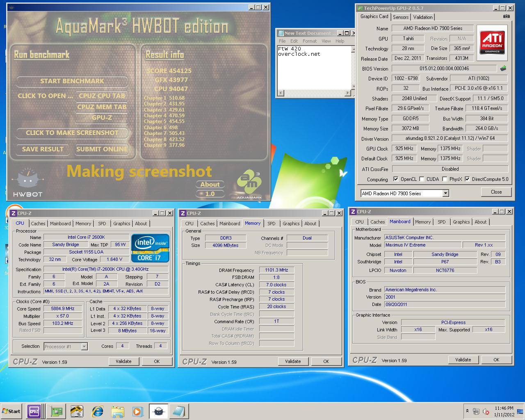Click the ATI Radeon logo in GPU-Z
Image resolution: width=525 pixels, height=420 pixels.
click(492, 43)
